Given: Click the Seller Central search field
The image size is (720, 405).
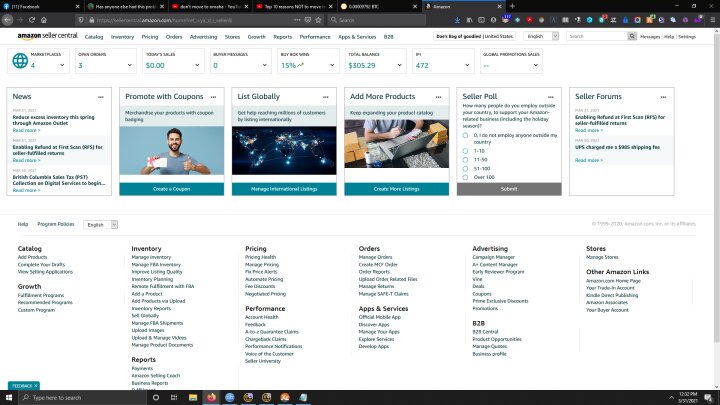Looking at the screenshot, I should (597, 36).
